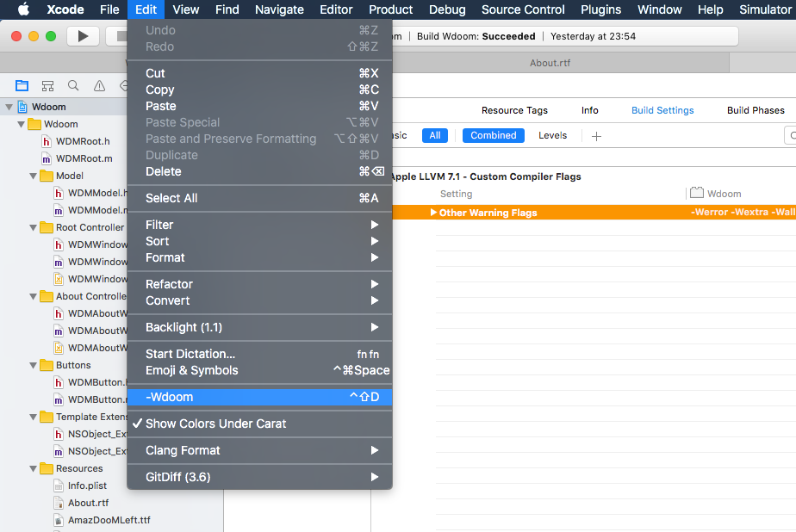Collapse the Model group
Image resolution: width=796 pixels, height=532 pixels.
(x=34, y=176)
